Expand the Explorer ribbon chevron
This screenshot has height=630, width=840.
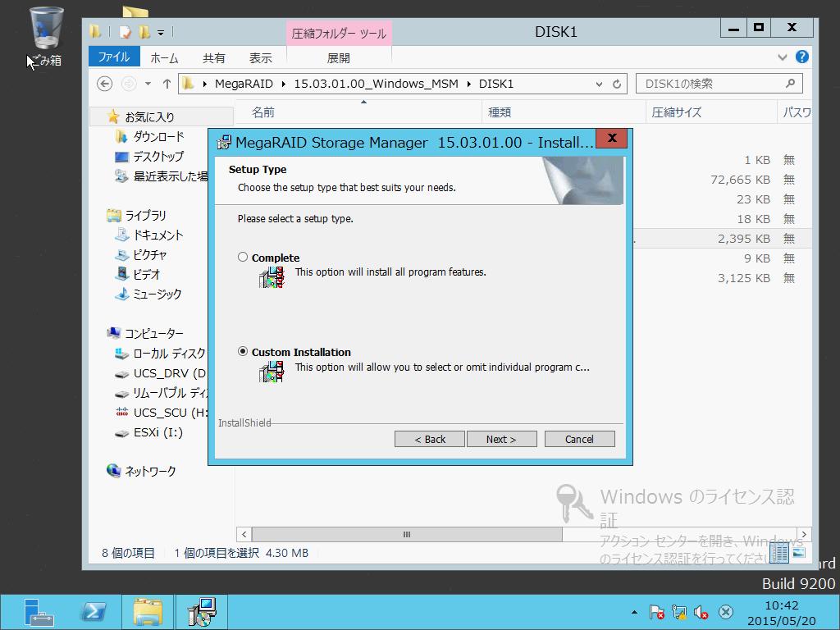tap(782, 57)
